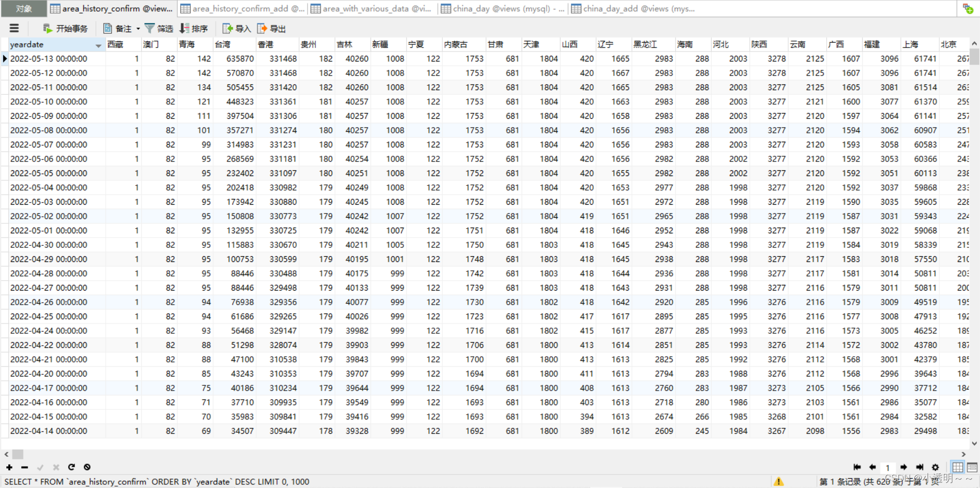
Task: Switch to area_with_various_data tab
Action: [373, 8]
